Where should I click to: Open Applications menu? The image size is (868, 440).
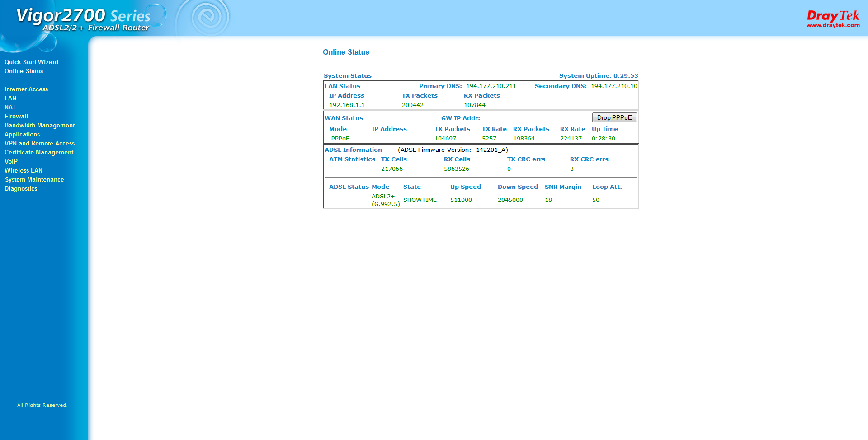pyautogui.click(x=22, y=134)
